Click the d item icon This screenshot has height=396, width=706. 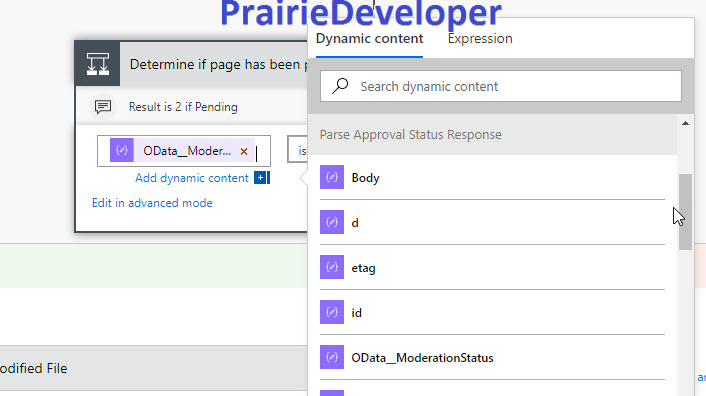point(332,222)
